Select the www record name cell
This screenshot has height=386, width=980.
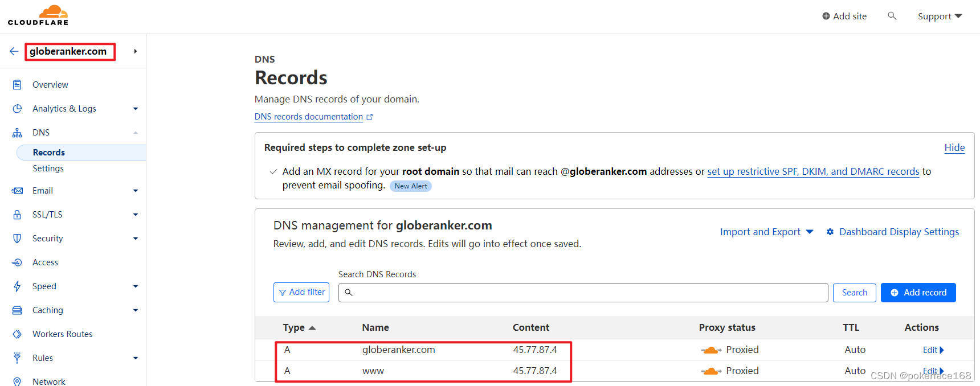(x=373, y=371)
